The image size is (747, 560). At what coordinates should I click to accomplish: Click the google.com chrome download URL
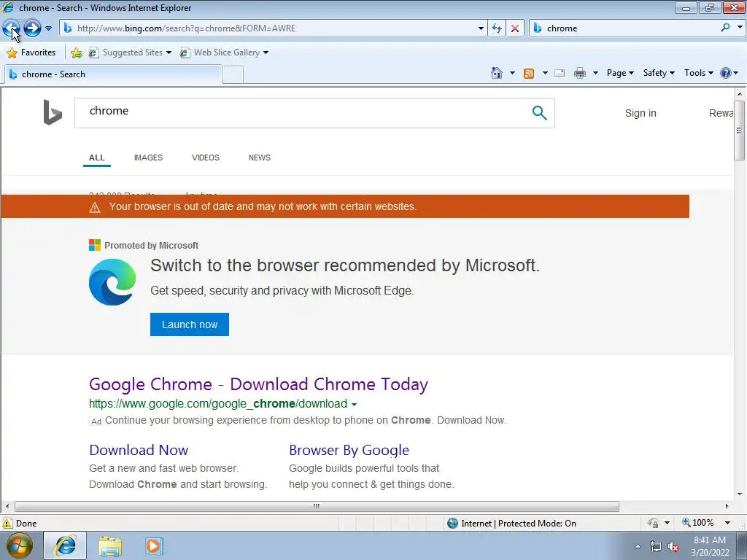[217, 404]
